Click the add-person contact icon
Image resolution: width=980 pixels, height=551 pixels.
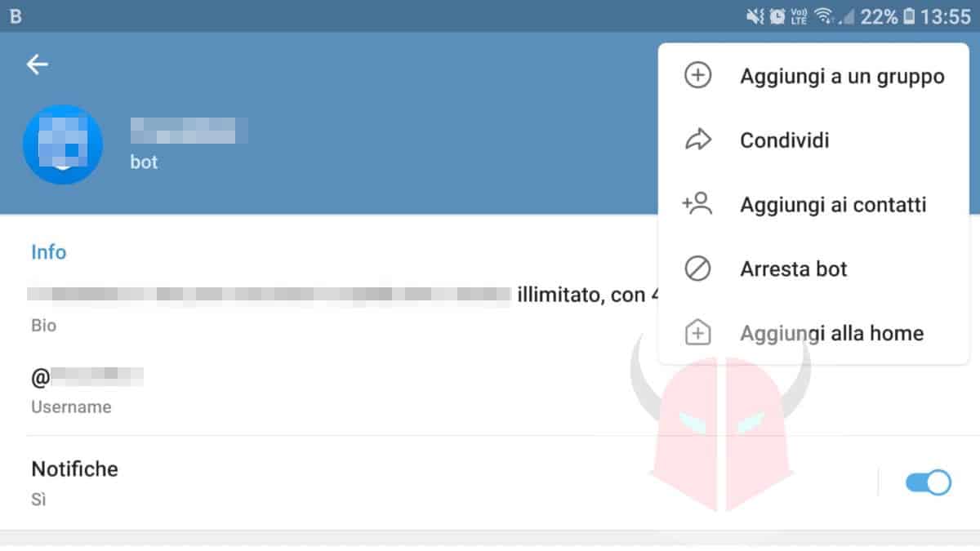point(697,204)
